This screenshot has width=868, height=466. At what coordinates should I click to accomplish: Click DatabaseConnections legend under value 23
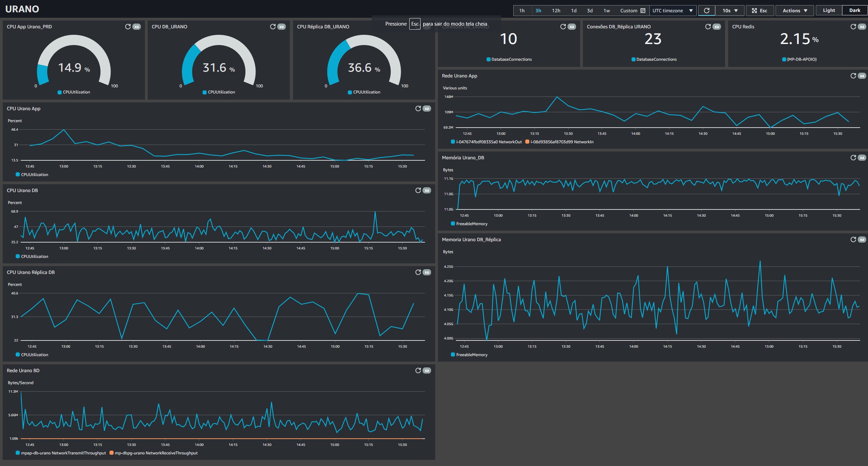tap(654, 59)
